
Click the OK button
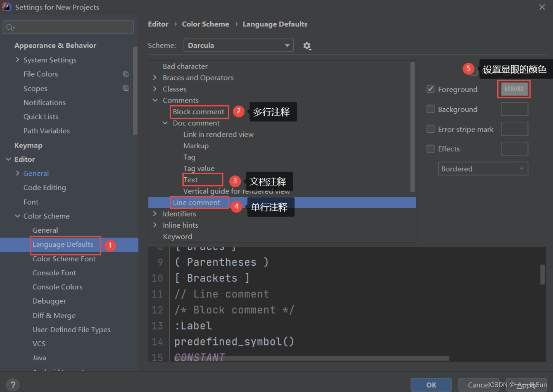431,385
